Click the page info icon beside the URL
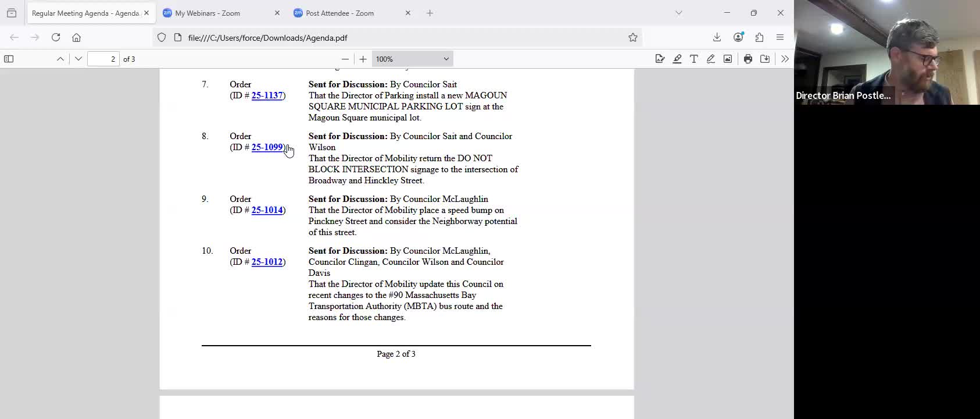 [178, 37]
